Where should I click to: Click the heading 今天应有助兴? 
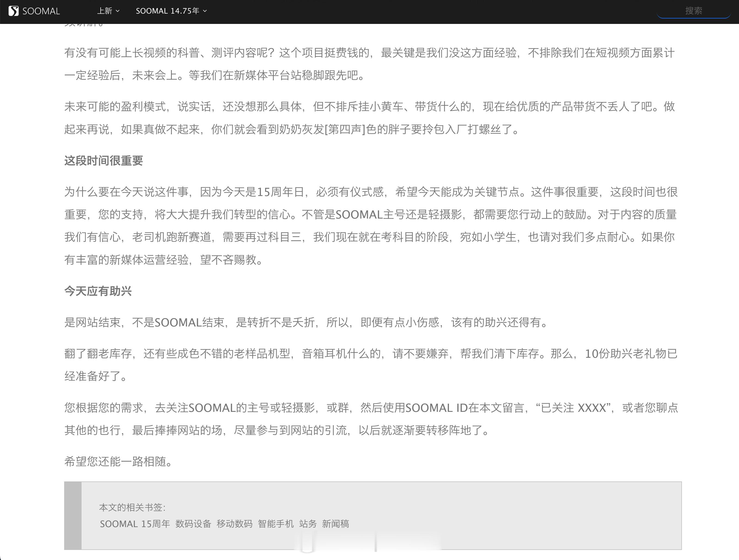98,291
